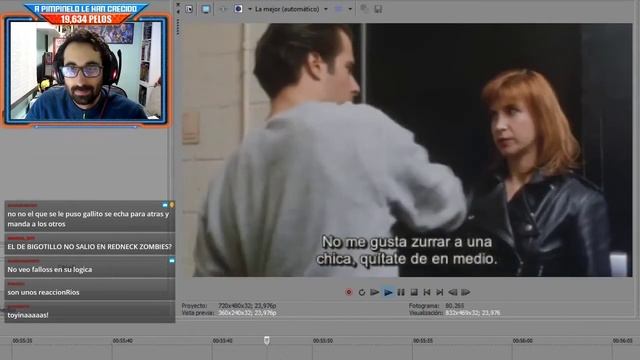
Task: Stop the video preview playback
Action: click(x=414, y=292)
